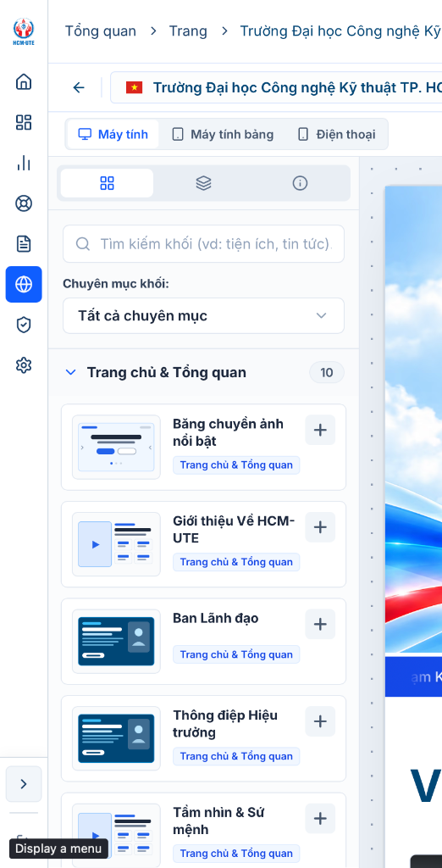Click Ban Lãnh đạo thumbnail
The width and height of the screenshot is (442, 868).
click(x=116, y=641)
